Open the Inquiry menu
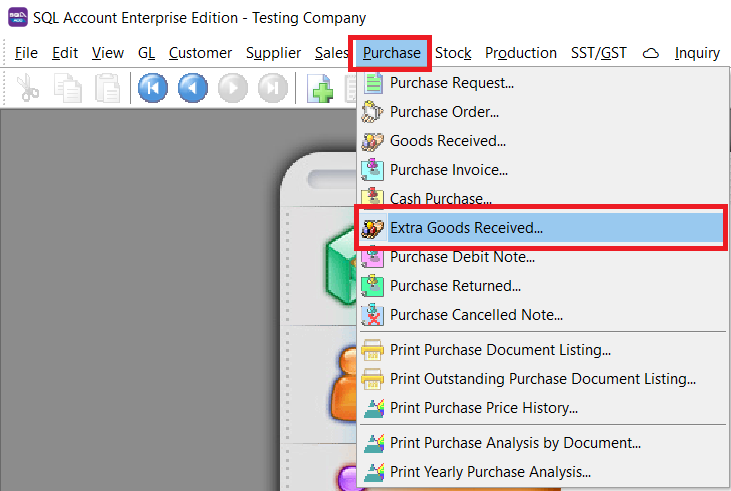 (697, 53)
